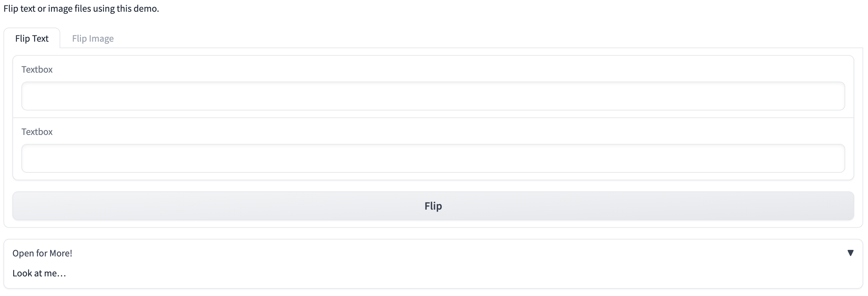Click the active Flip Text tab label

32,39
